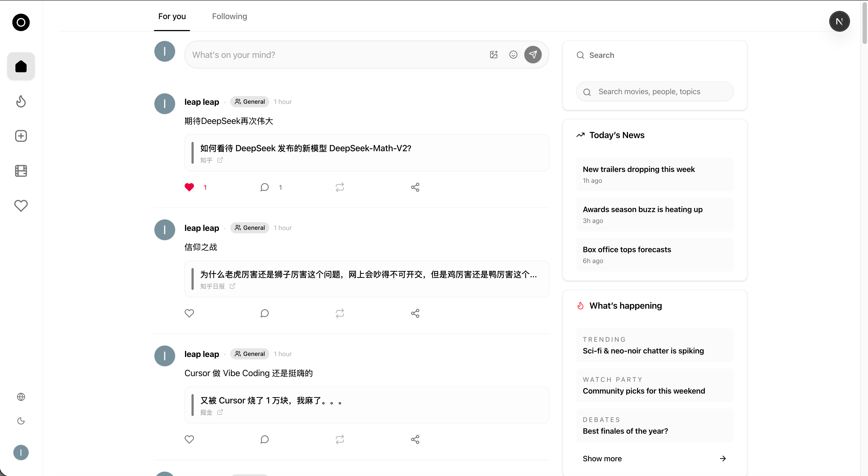Click the create post plus icon in sidebar

(21, 136)
